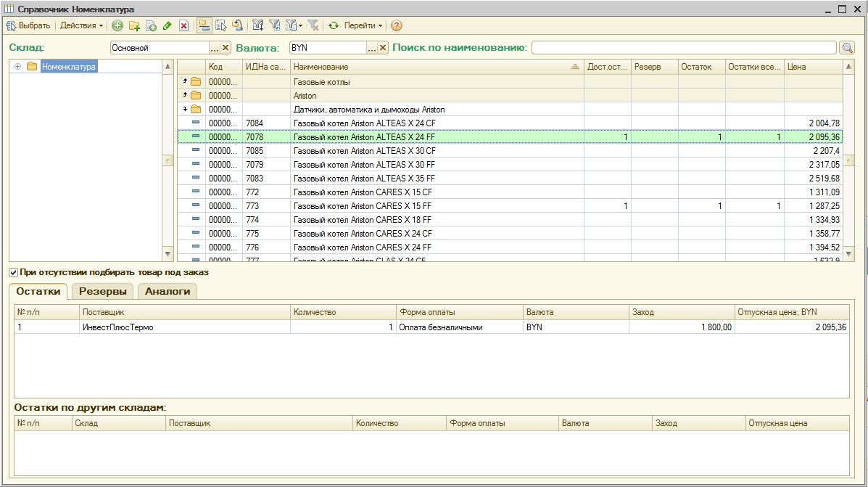Click the Выбрать button
Screen dimensions: 868x487
tap(28, 25)
